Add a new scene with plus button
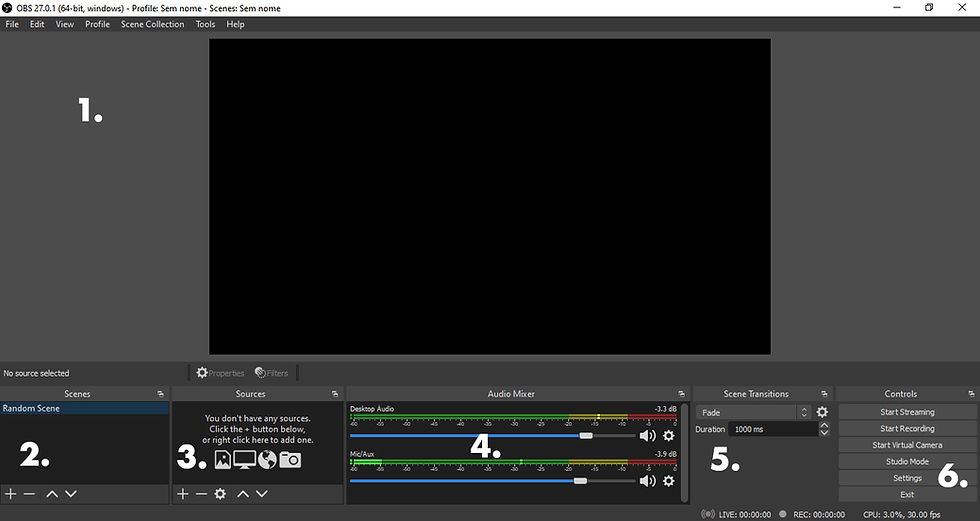This screenshot has width=980, height=521. pos(11,494)
